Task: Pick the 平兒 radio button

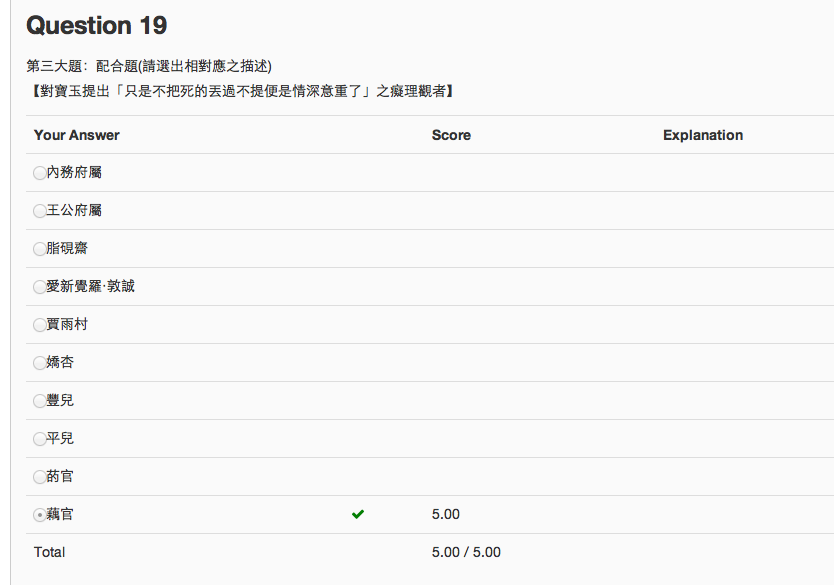Action: pyautogui.click(x=40, y=439)
